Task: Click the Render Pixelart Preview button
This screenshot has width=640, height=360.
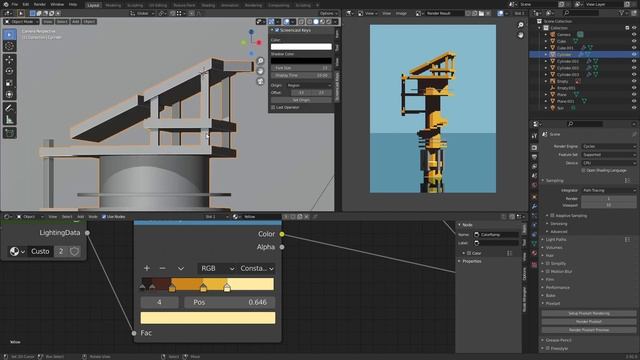Action: [589, 330]
